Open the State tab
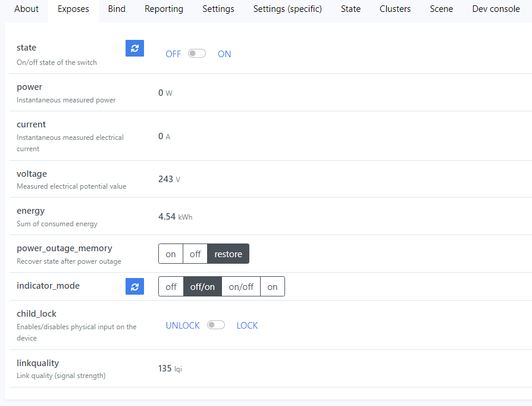Viewport: 532px width, 406px height. pos(351,9)
